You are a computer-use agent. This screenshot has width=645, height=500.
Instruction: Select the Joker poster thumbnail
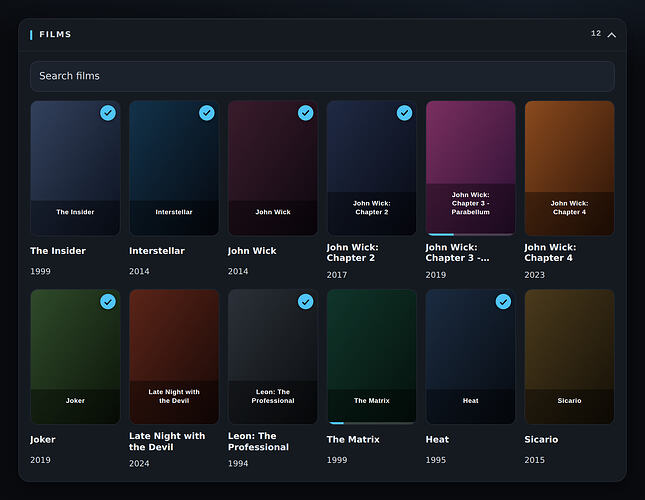pos(75,356)
